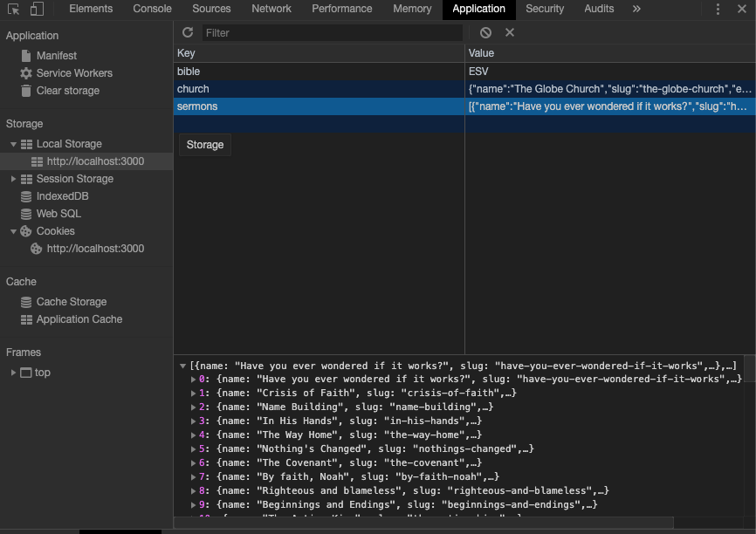Click the Value column header

(x=610, y=53)
